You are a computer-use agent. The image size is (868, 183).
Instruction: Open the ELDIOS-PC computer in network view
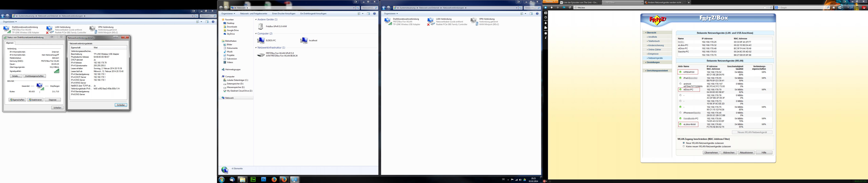pos(261,40)
